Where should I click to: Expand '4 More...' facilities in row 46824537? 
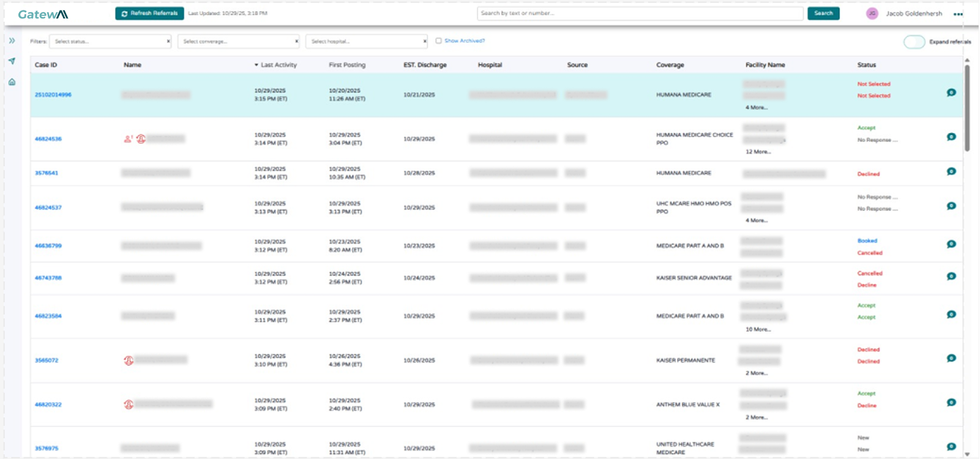757,220
